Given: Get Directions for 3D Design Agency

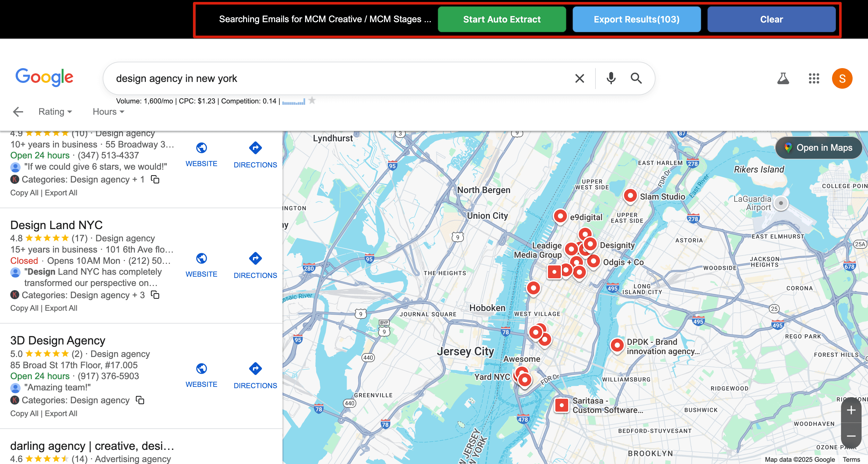Looking at the screenshot, I should point(255,375).
